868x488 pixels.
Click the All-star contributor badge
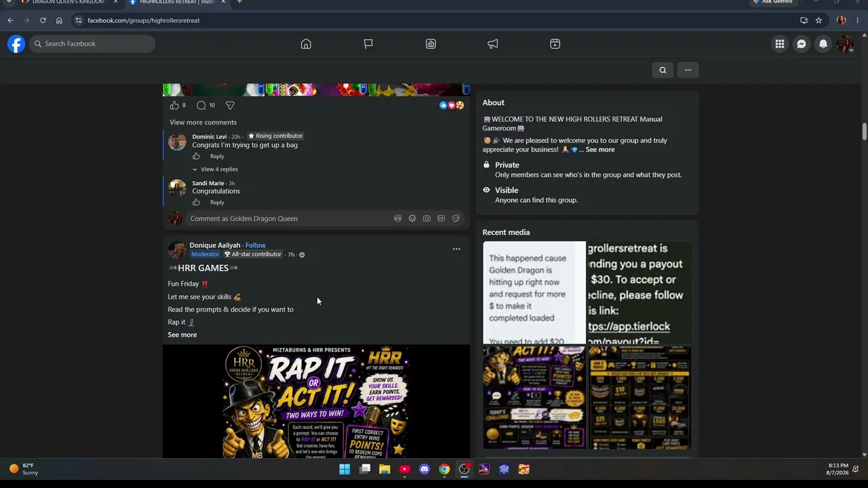[253, 255]
